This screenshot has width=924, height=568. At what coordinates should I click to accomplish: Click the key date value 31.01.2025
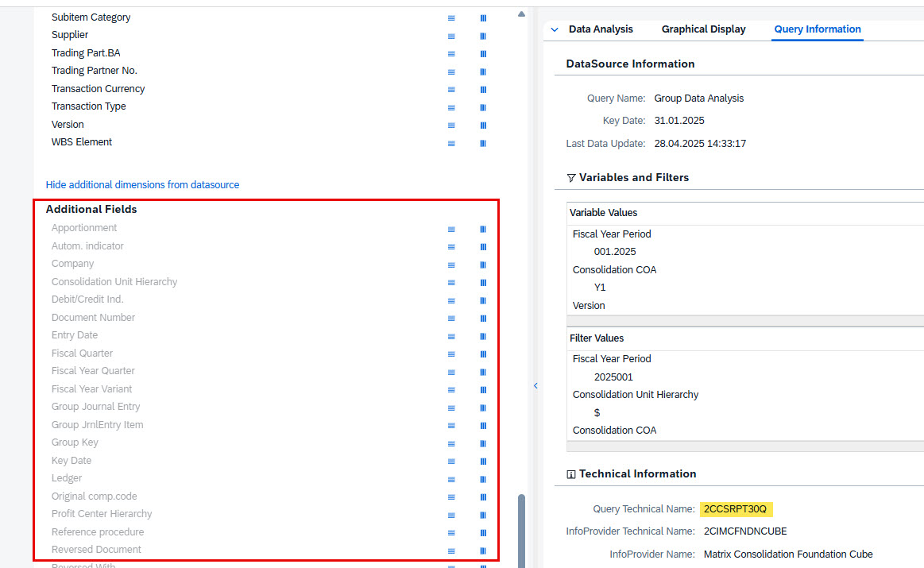pyautogui.click(x=679, y=120)
